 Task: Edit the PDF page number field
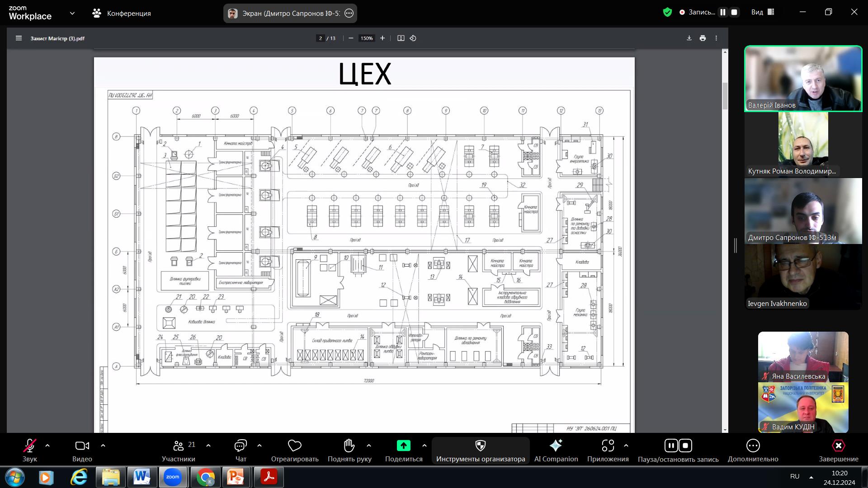click(x=321, y=38)
